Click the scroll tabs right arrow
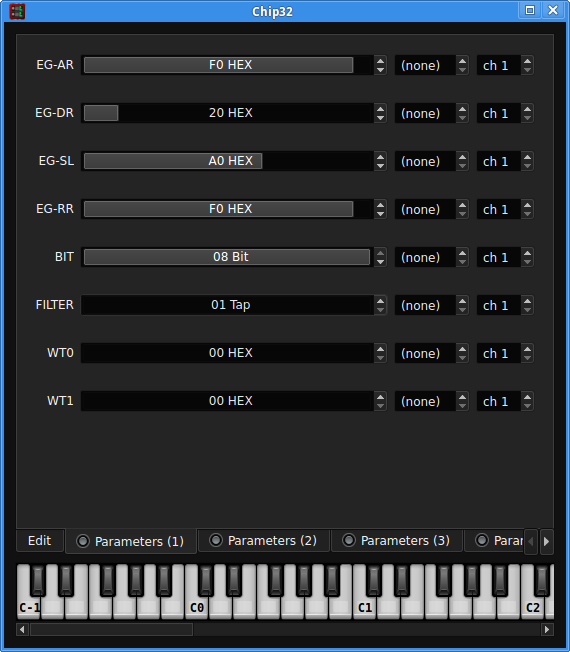 tap(546, 541)
